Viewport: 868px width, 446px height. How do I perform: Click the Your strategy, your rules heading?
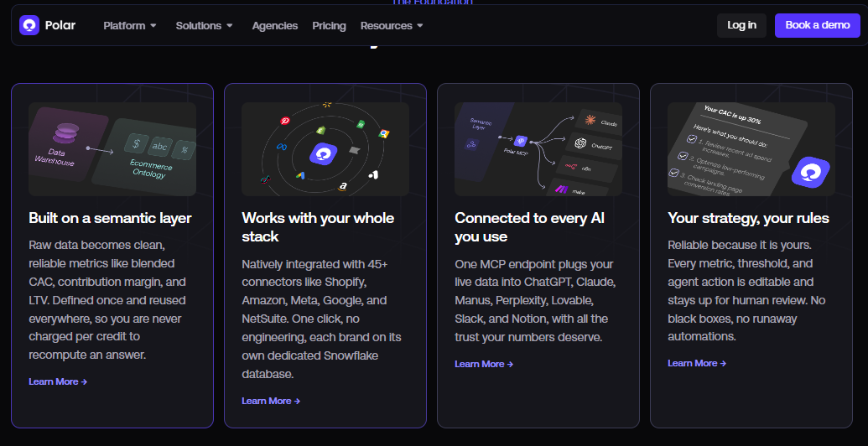click(x=748, y=218)
